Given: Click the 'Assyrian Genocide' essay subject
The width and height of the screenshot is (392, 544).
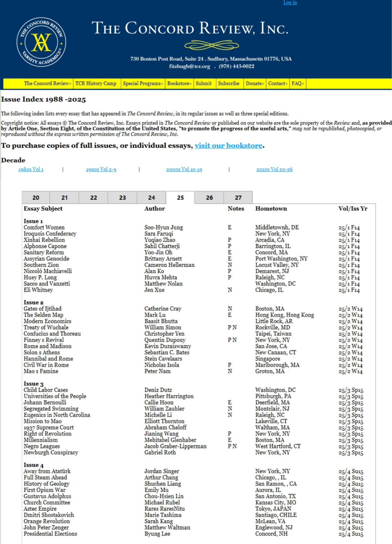Looking at the screenshot, I should click(x=46, y=259).
